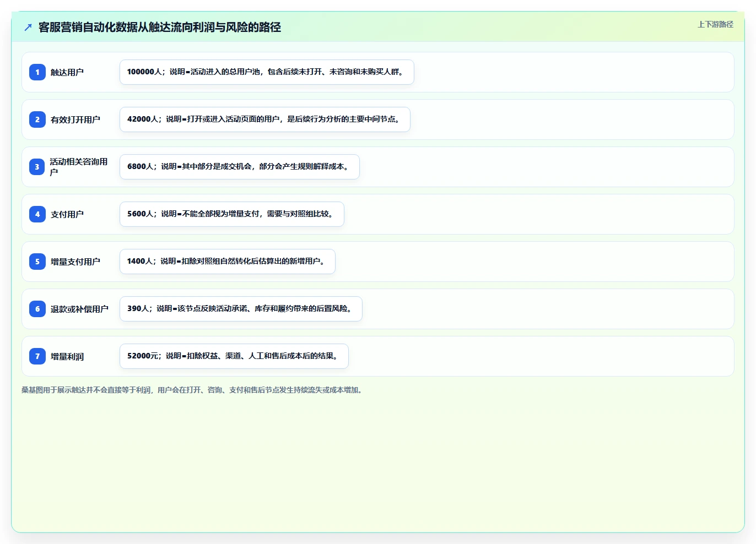Image resolution: width=756 pixels, height=544 pixels.
Task: Click the 390人 description box
Action: coord(241,309)
